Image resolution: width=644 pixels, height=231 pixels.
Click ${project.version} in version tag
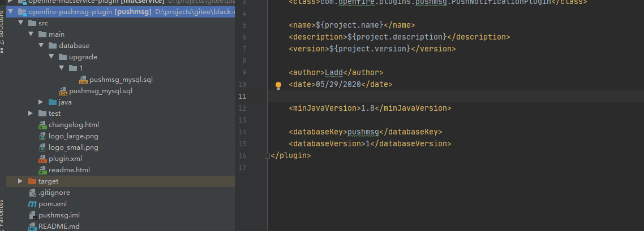coord(370,49)
